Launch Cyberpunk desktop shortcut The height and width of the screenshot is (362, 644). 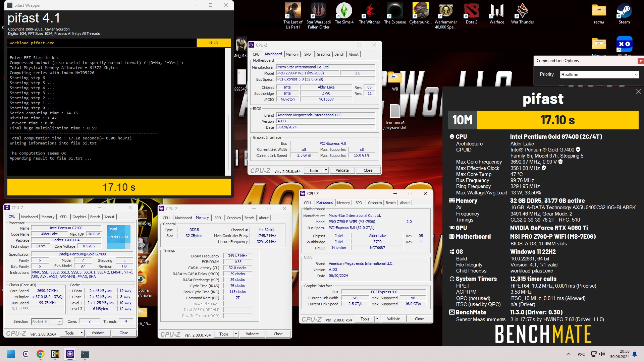coord(420,13)
